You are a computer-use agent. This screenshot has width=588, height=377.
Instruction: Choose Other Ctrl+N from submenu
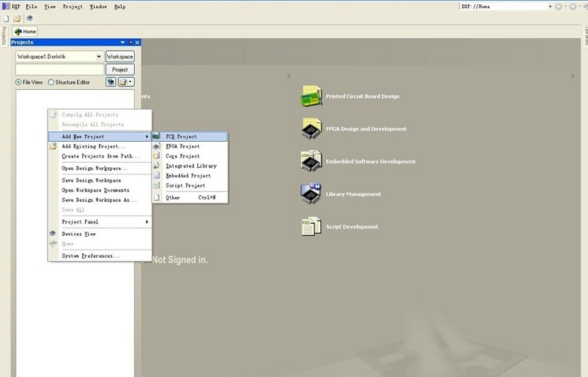coord(190,197)
